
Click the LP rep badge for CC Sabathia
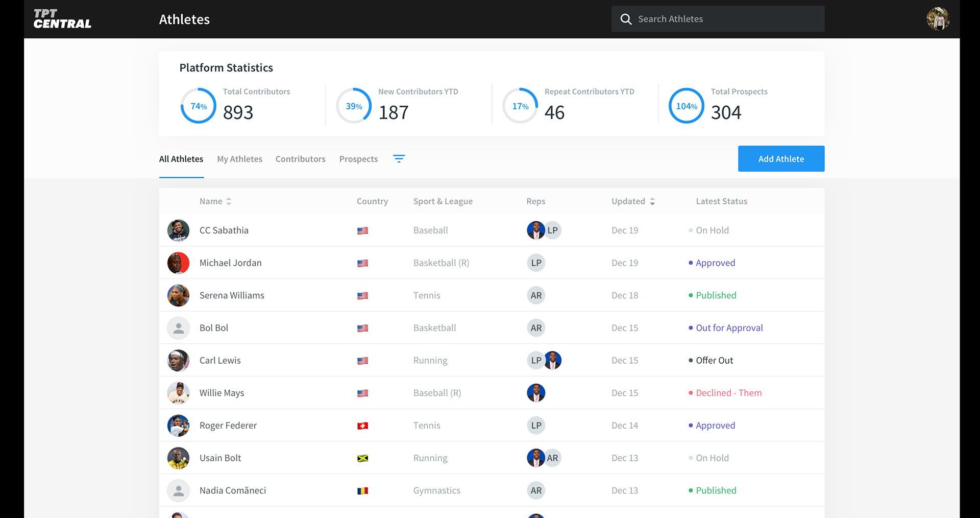point(553,230)
